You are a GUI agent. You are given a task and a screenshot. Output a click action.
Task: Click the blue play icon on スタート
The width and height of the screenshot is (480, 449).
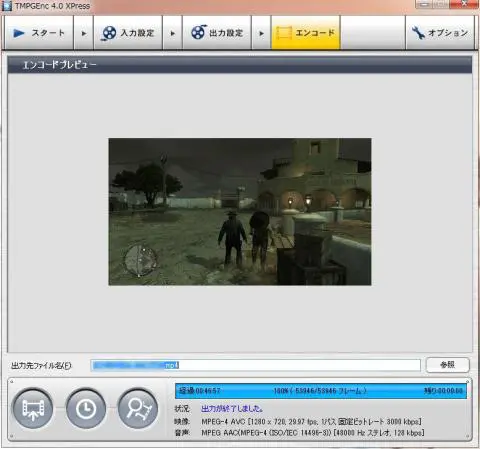(x=19, y=33)
